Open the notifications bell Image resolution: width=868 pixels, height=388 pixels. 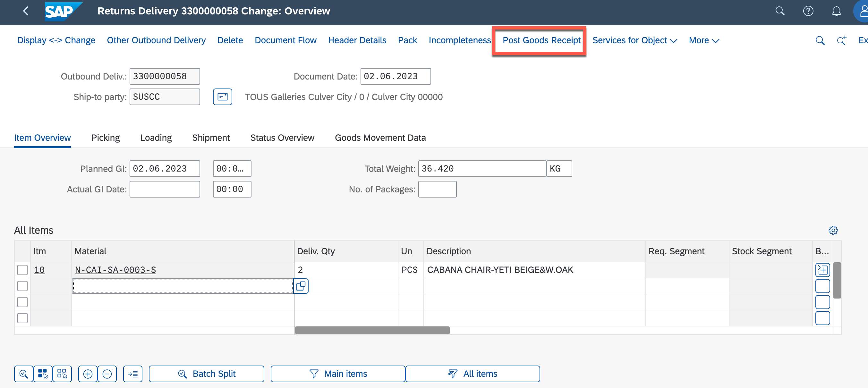tap(836, 11)
